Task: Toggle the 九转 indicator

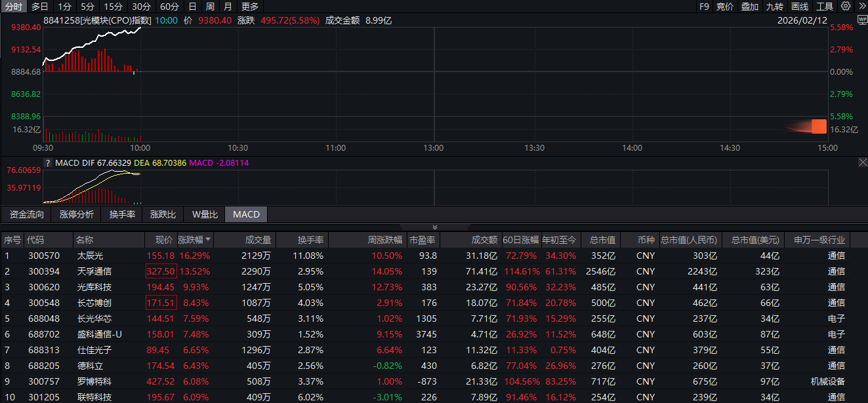Action: pyautogui.click(x=774, y=7)
